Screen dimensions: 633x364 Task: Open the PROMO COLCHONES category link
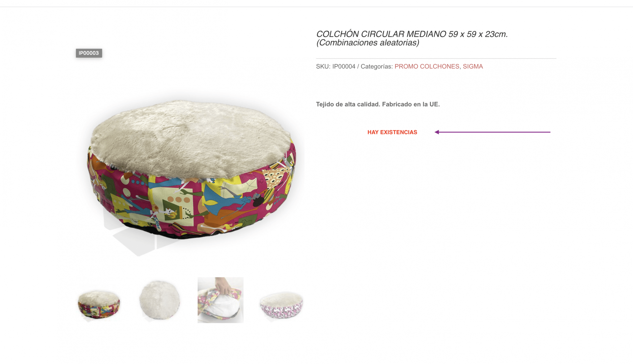tap(427, 66)
